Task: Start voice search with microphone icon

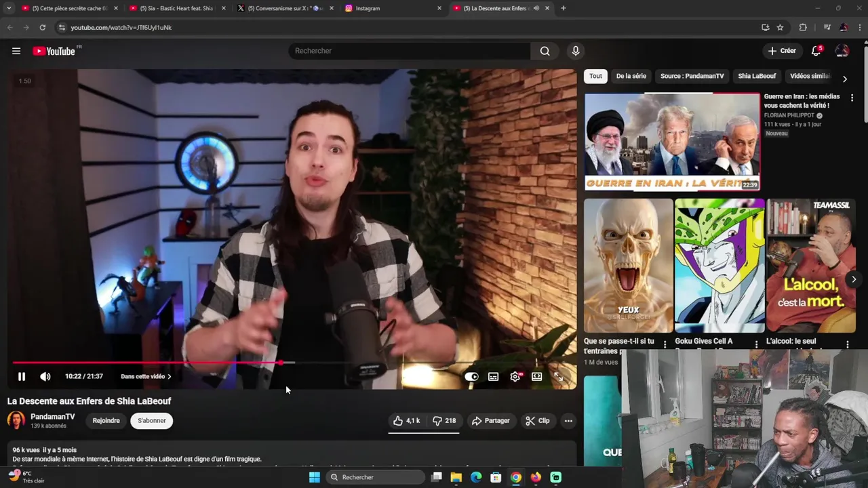Action: 575,51
